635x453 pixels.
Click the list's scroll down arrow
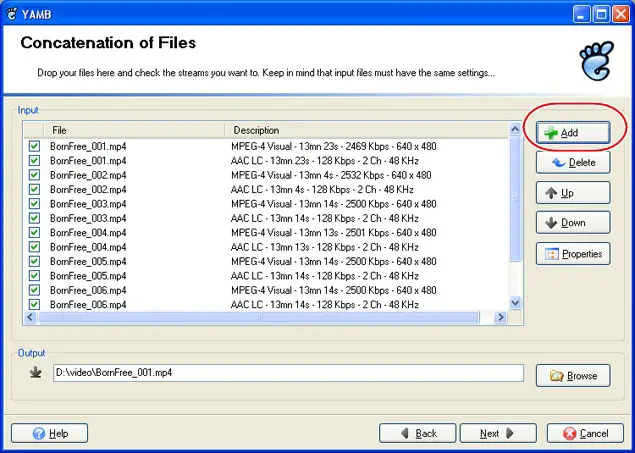tap(515, 303)
